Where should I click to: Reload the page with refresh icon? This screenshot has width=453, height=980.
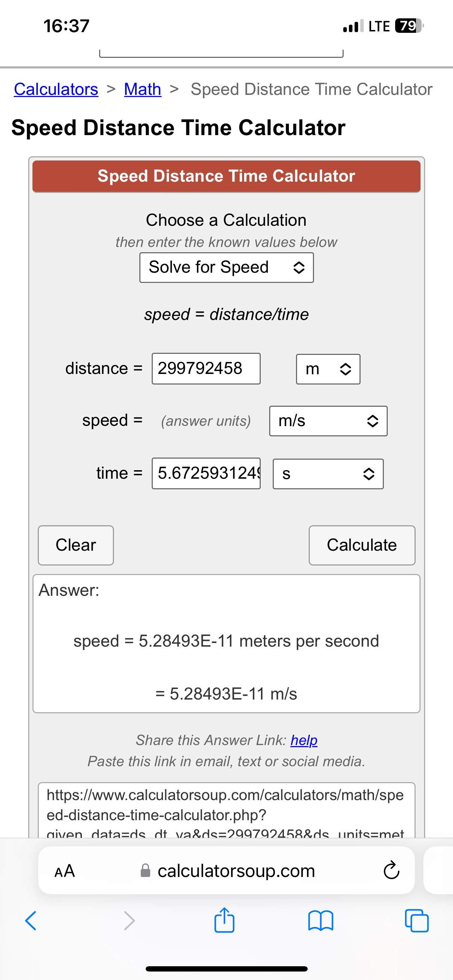(x=391, y=870)
